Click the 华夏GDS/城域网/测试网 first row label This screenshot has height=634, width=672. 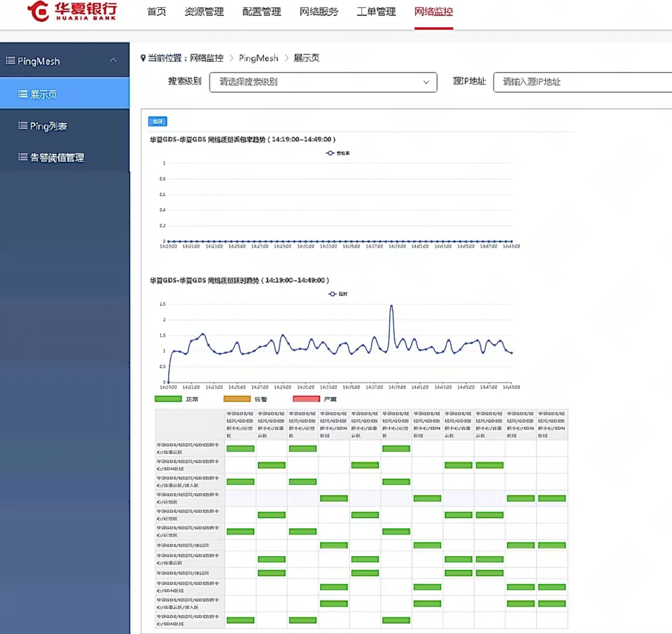[x=183, y=545]
